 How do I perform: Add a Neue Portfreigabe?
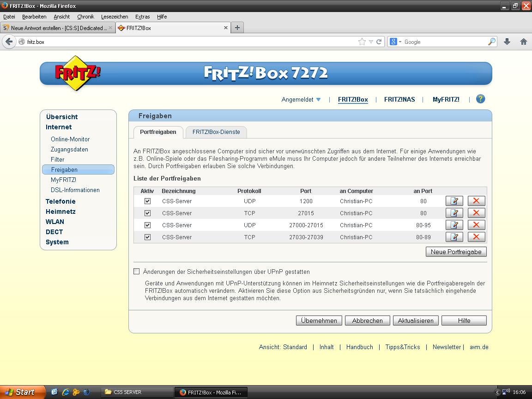pyautogui.click(x=456, y=252)
